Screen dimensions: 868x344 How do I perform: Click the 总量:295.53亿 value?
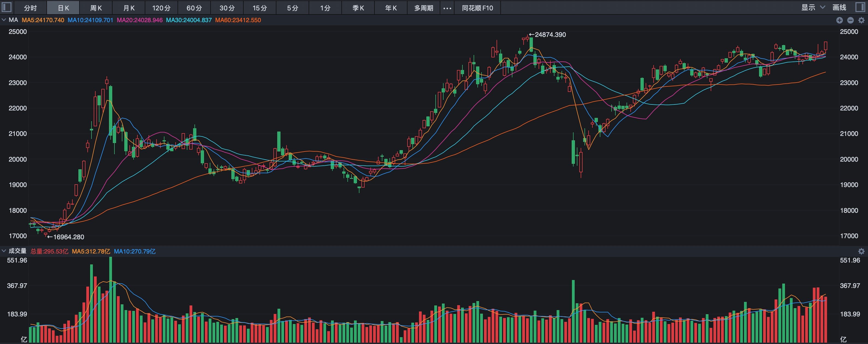(x=49, y=251)
